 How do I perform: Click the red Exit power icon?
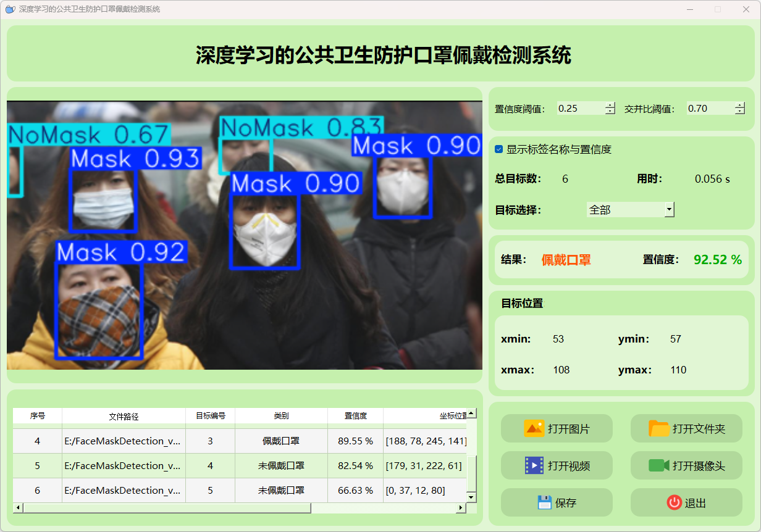tap(674, 502)
